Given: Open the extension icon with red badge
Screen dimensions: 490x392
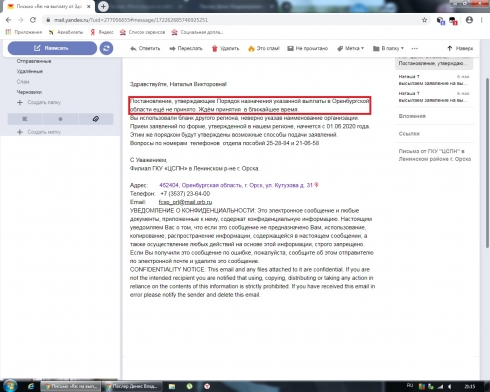Looking at the screenshot, I should click(x=453, y=21).
